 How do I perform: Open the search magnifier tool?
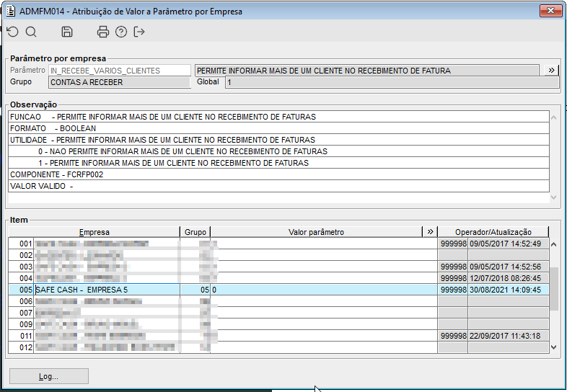[x=31, y=32]
